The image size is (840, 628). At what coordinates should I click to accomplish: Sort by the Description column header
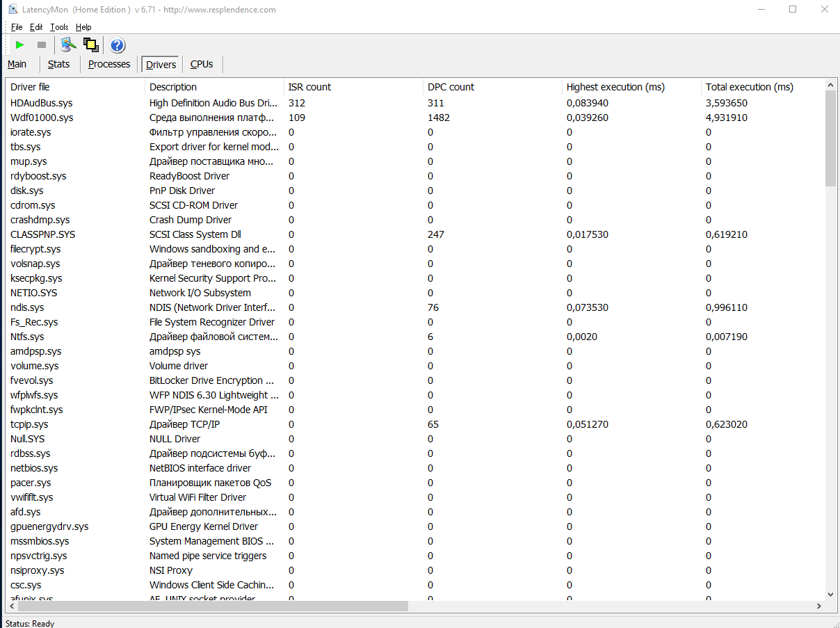[x=215, y=87]
